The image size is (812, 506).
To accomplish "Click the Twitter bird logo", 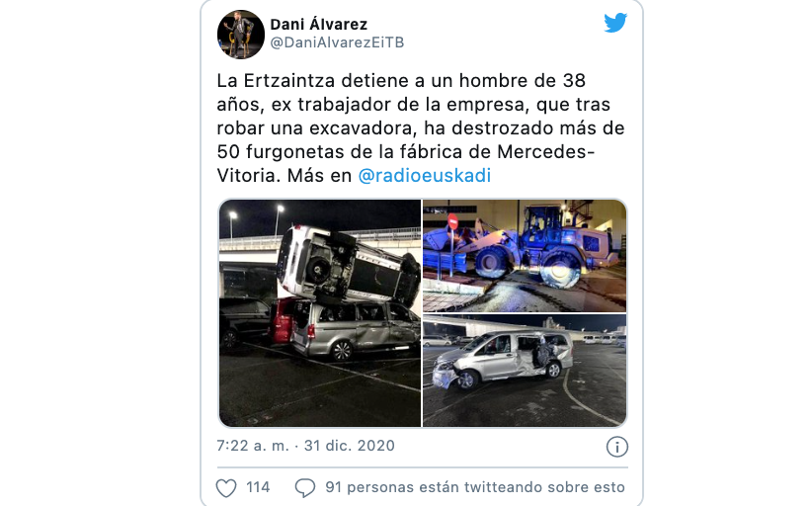I will (615, 23).
